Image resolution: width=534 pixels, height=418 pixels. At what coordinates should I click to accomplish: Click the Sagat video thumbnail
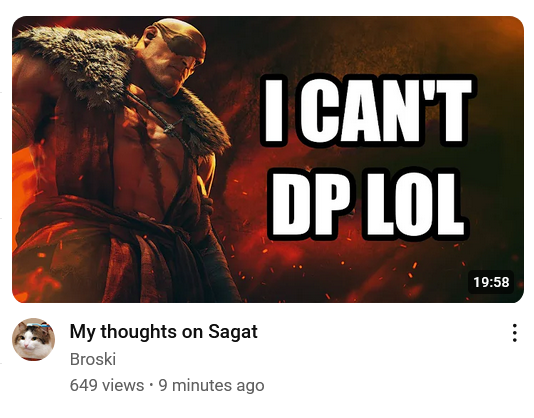pyautogui.click(x=268, y=159)
